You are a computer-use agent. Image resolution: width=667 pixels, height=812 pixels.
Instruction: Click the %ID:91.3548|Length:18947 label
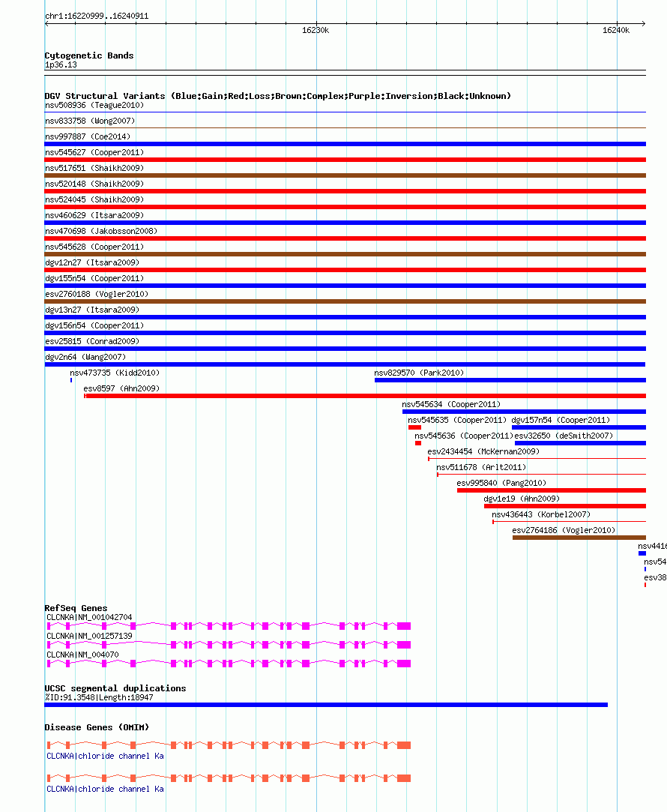point(99,697)
